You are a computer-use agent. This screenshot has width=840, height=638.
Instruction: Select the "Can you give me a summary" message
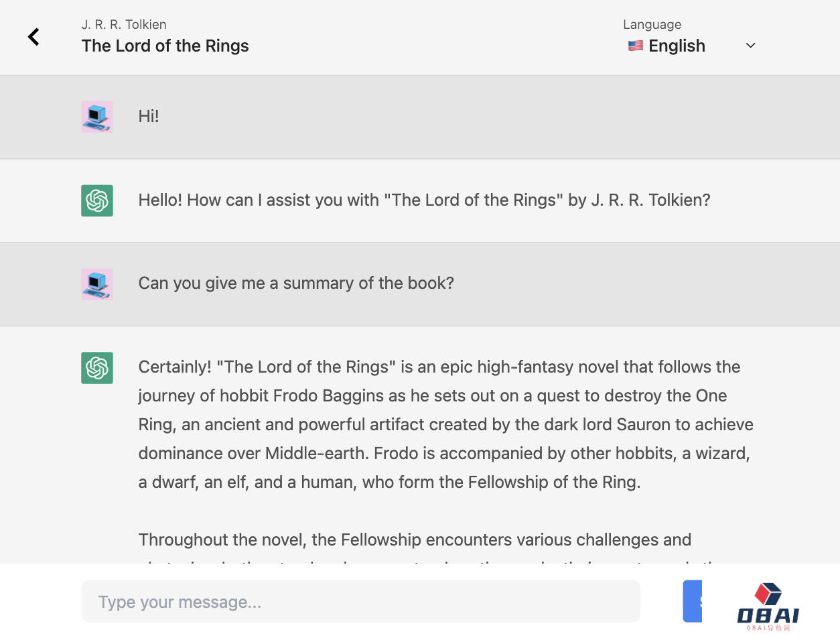click(x=296, y=283)
